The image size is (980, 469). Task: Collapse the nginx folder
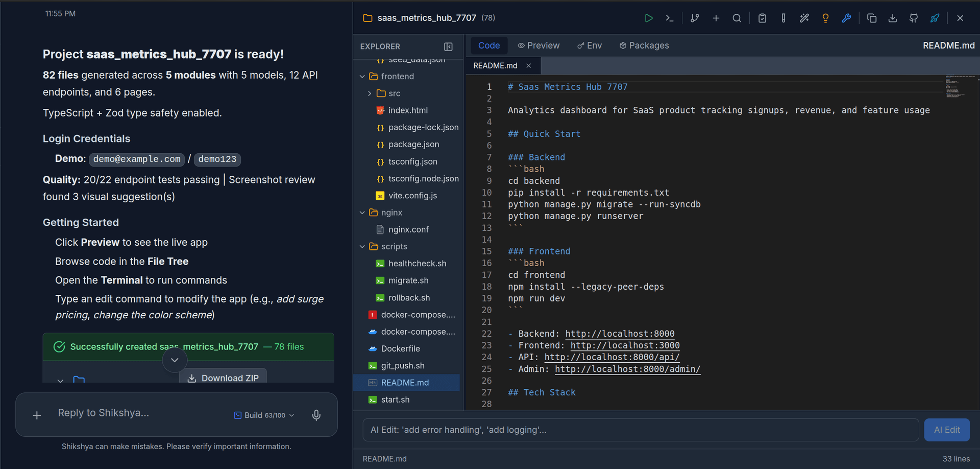[x=362, y=213]
